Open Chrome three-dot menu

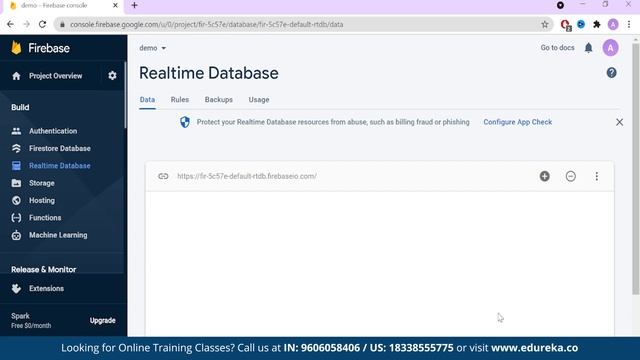point(629,24)
